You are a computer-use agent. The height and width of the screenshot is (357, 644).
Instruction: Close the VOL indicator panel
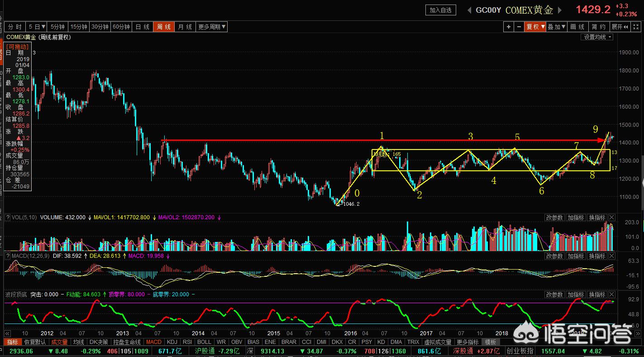coord(611,218)
